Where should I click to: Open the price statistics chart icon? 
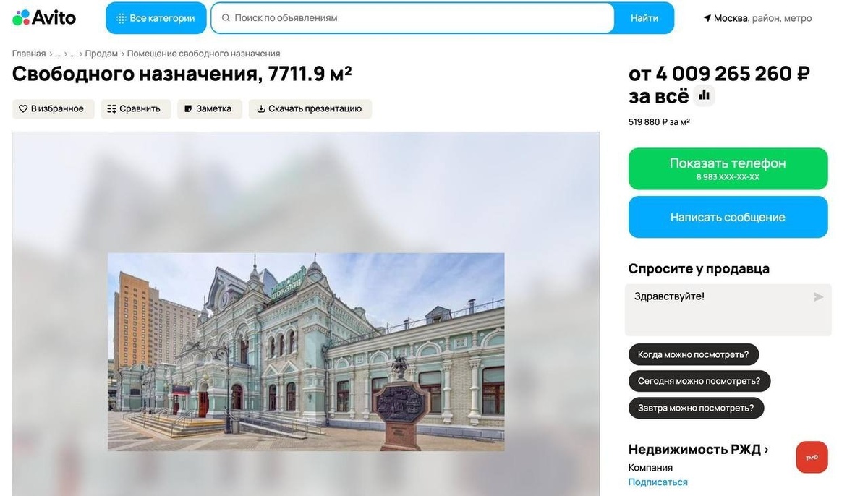click(704, 95)
